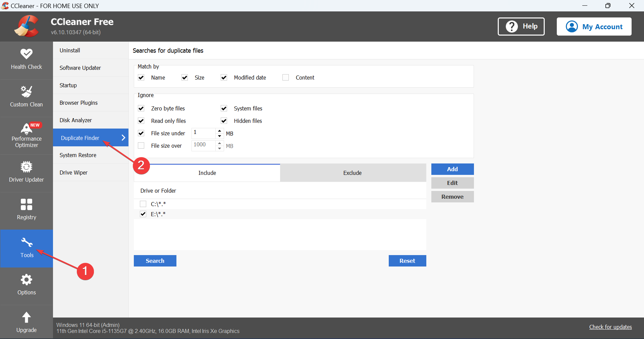Open Disk Analyzer from the tools list
The height and width of the screenshot is (339, 644).
point(76,120)
